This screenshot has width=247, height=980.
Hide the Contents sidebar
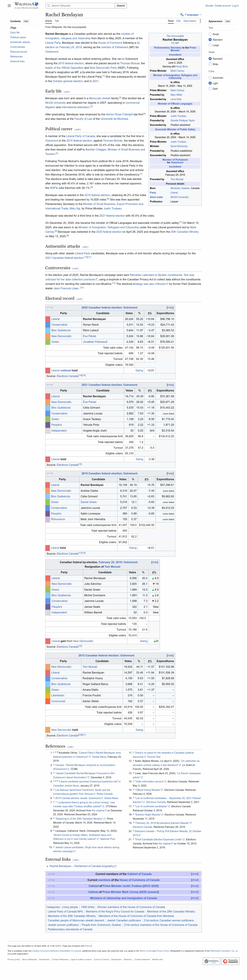coord(26,21)
